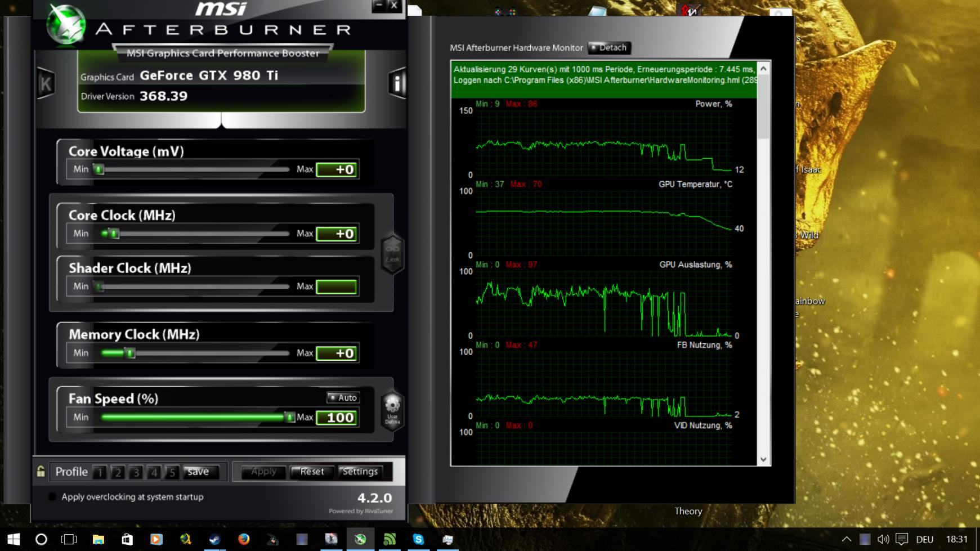980x551 pixels.
Task: Click the Fan Speed slider handle
Action: tap(289, 417)
